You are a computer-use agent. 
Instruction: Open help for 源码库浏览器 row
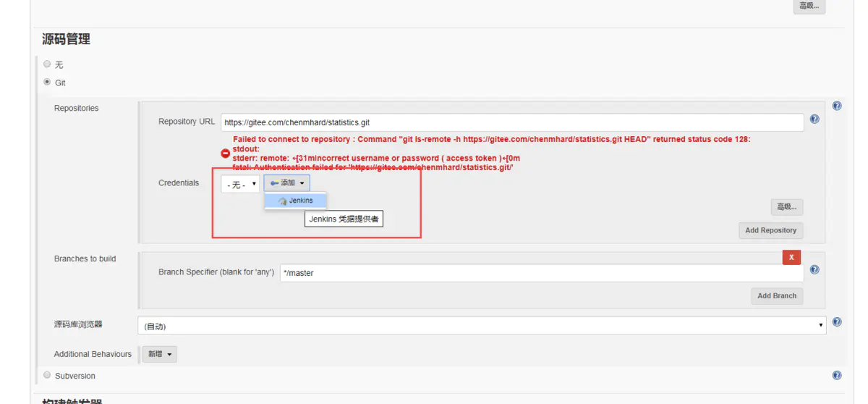click(837, 322)
